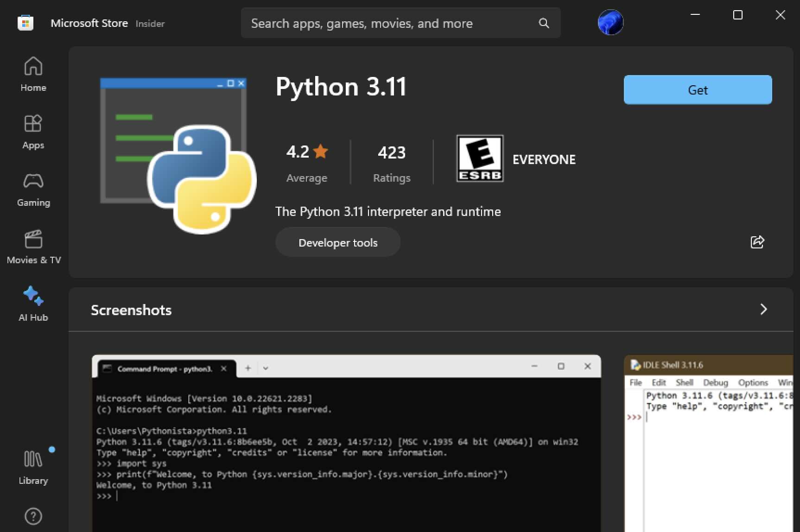The height and width of the screenshot is (532, 800).
Task: Click the orange rating star
Action: coord(320,151)
